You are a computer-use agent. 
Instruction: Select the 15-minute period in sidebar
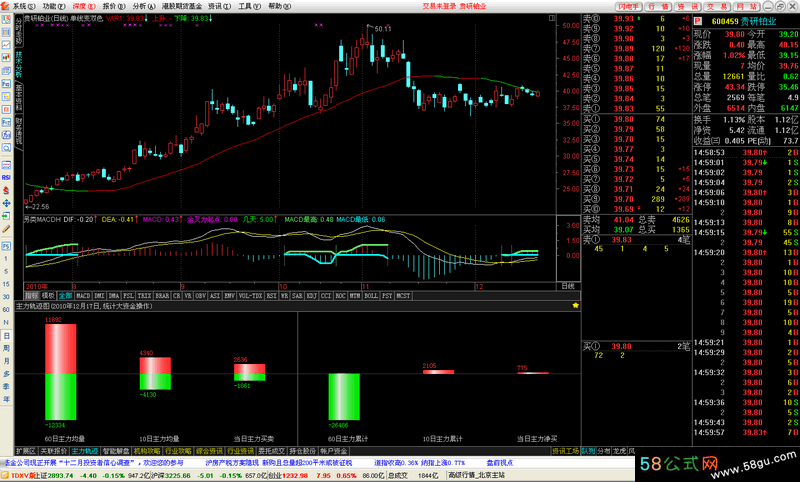coord(6,284)
